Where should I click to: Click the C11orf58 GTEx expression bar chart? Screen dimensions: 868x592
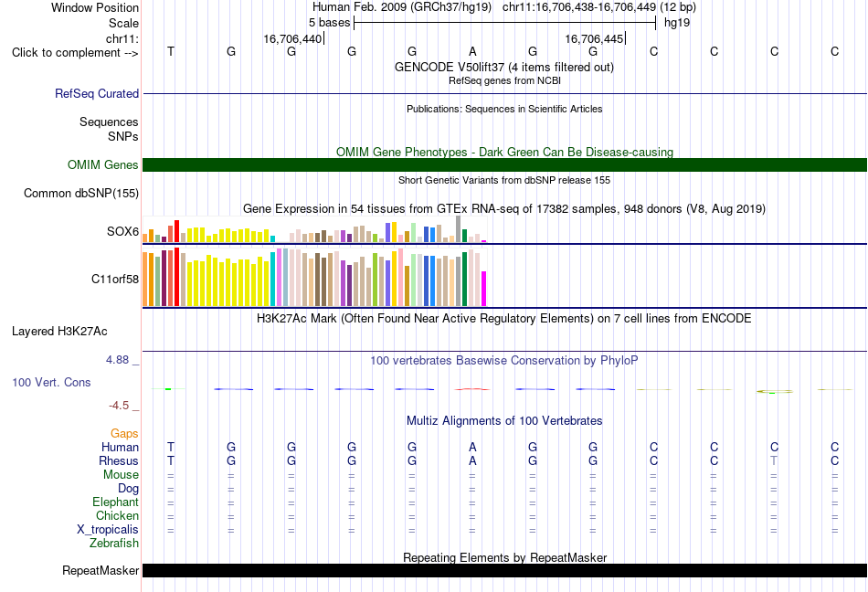click(x=314, y=277)
